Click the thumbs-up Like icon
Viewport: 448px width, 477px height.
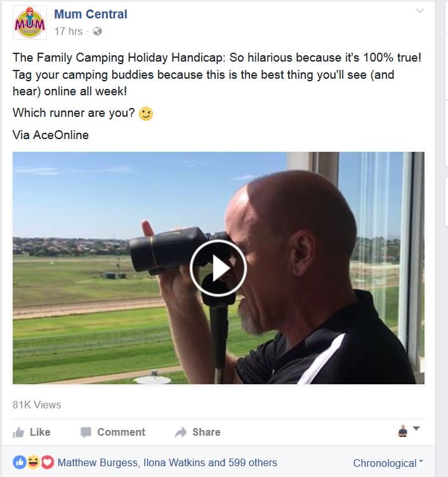pyautogui.click(x=18, y=433)
